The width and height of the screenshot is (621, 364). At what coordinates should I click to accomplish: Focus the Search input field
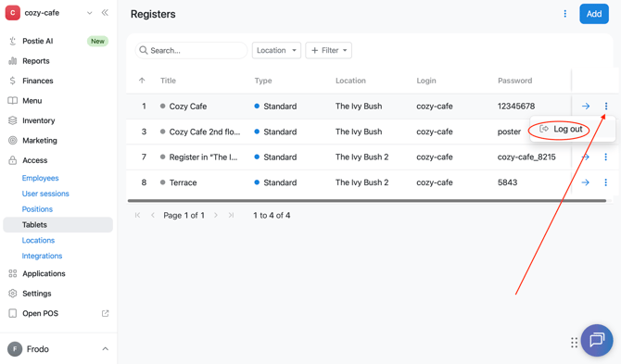coord(191,50)
